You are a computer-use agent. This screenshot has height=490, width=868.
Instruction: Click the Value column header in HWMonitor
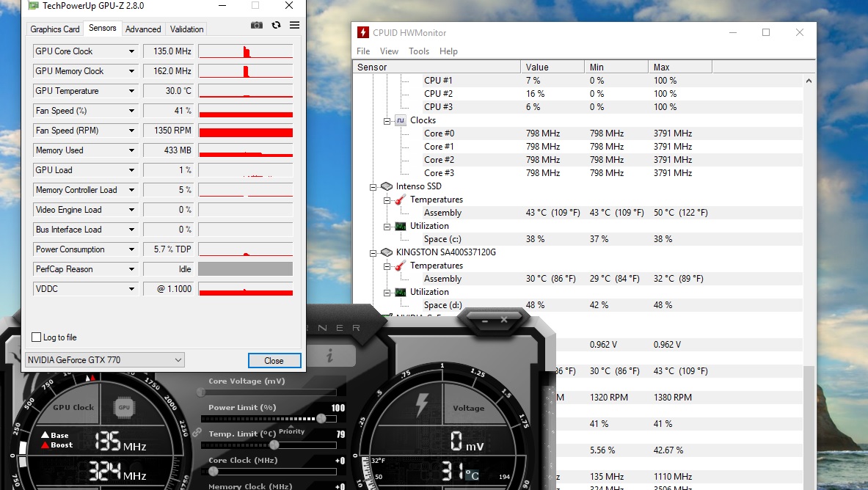click(x=552, y=67)
